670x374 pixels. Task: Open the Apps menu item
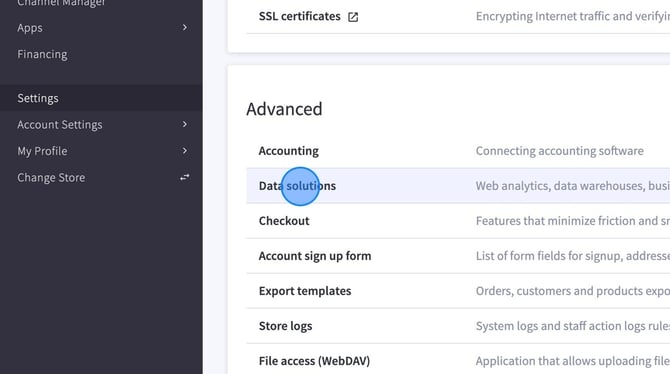[x=30, y=28]
